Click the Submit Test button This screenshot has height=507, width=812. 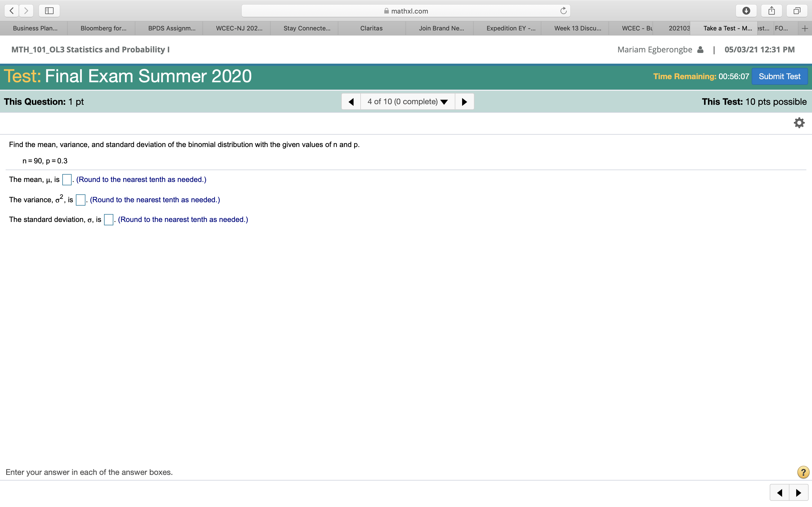click(780, 76)
